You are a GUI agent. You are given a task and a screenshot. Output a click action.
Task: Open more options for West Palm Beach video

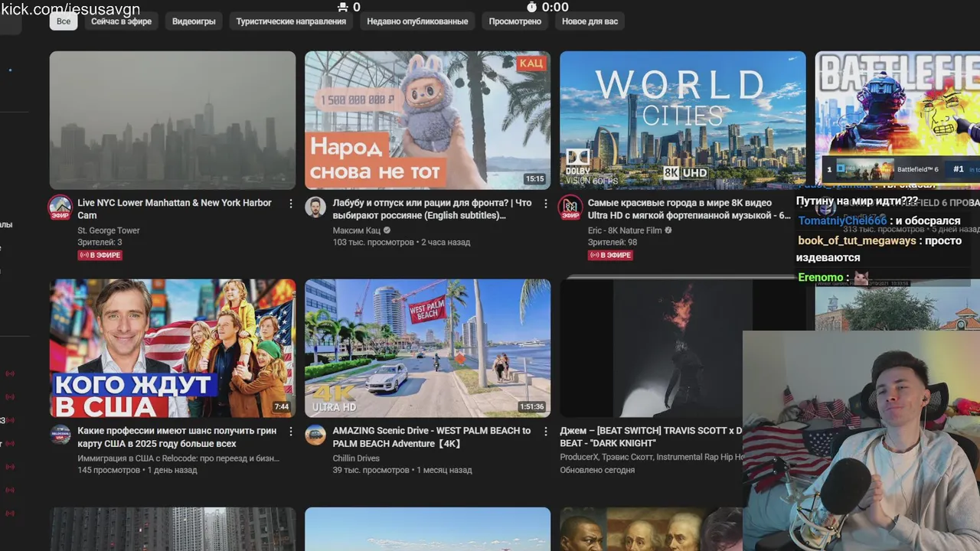(x=546, y=432)
